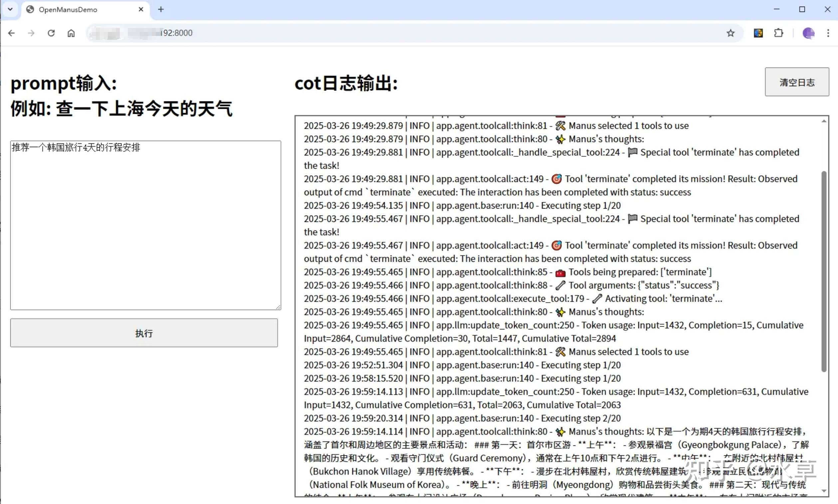Click inside the prompt input textarea

[145, 224]
